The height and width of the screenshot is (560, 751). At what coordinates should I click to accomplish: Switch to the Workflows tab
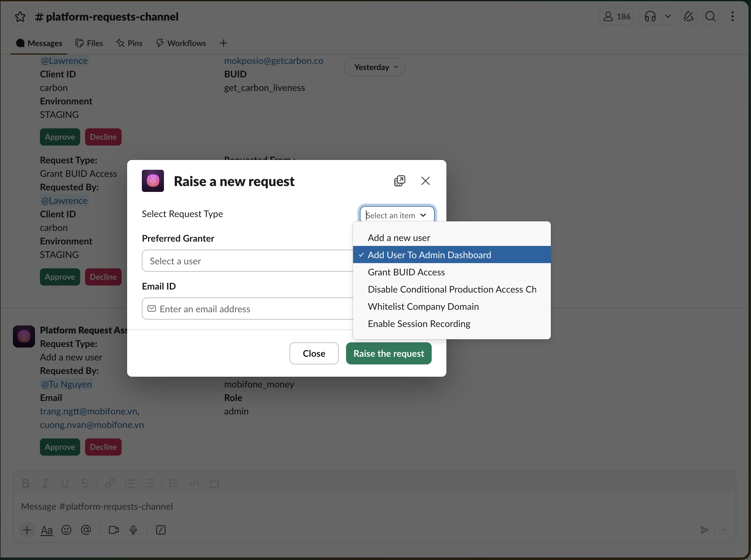click(181, 43)
